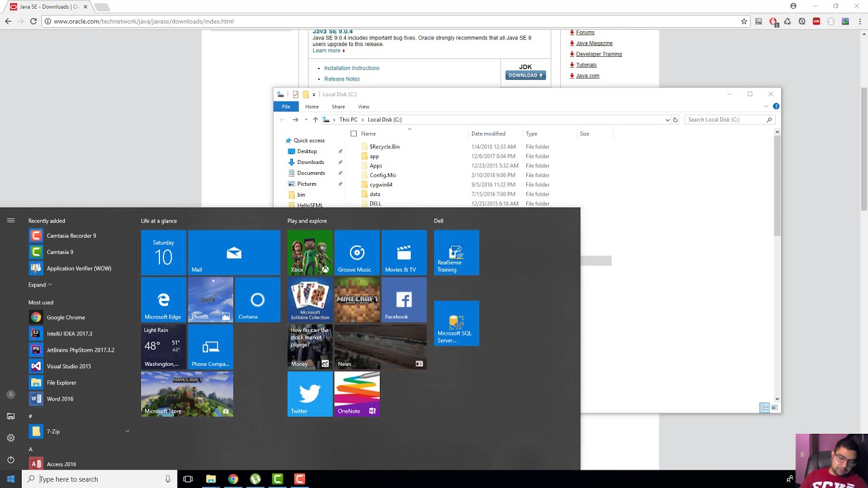
Task: Switch to the Home ribbon tab
Action: tap(312, 106)
